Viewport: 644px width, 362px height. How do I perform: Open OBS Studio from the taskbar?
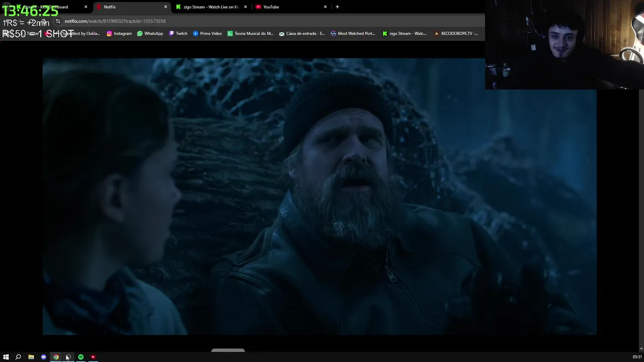(x=68, y=357)
